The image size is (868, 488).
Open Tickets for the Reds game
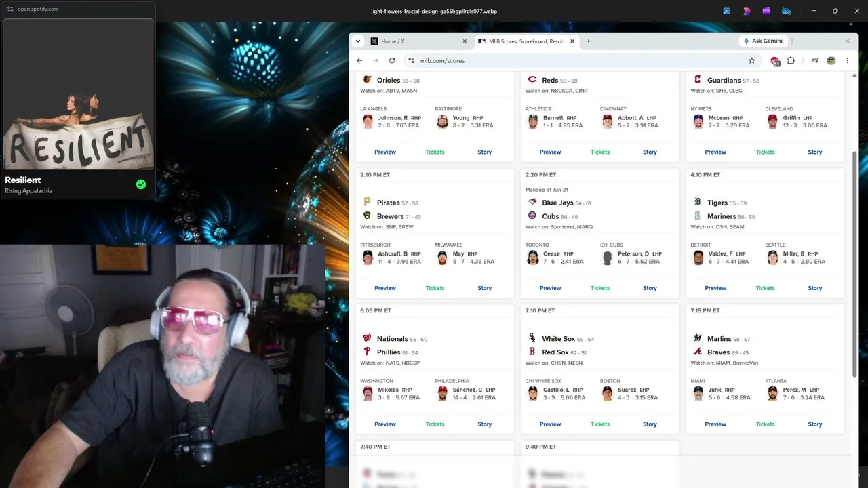point(600,152)
